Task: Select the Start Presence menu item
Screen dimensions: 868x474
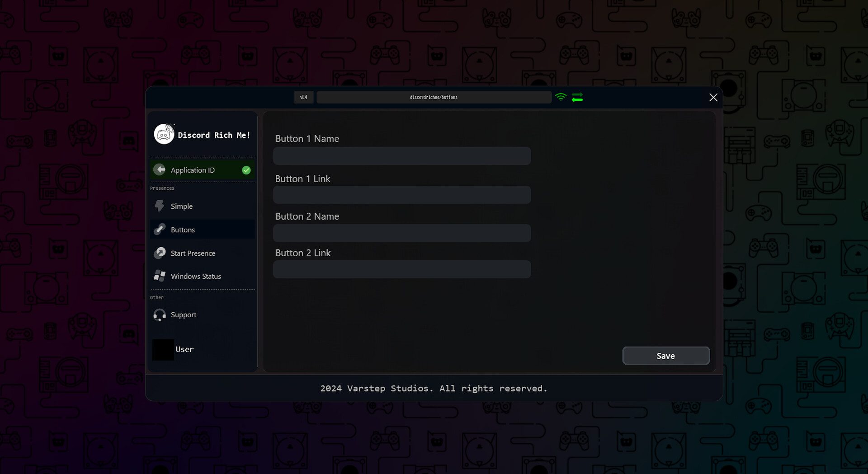Action: coord(193,253)
